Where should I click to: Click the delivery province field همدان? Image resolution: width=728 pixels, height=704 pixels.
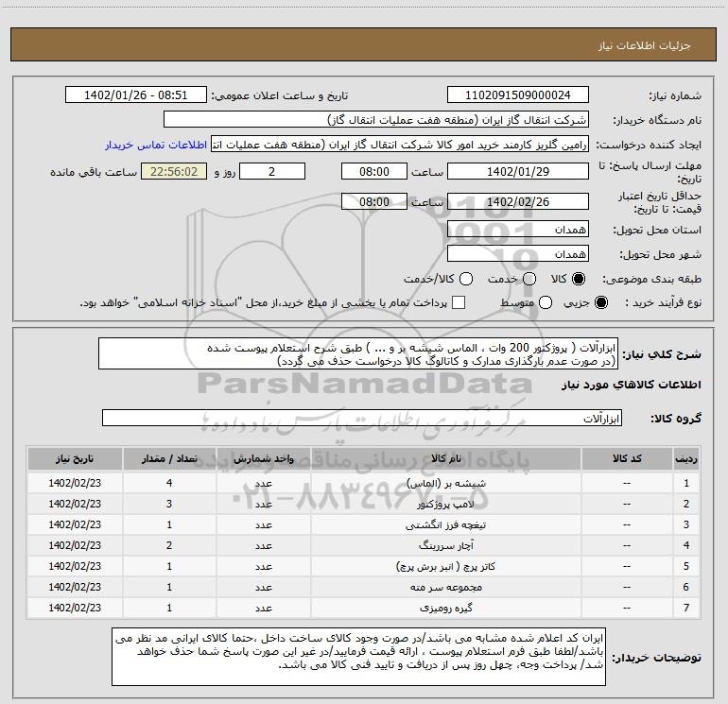click(518, 230)
